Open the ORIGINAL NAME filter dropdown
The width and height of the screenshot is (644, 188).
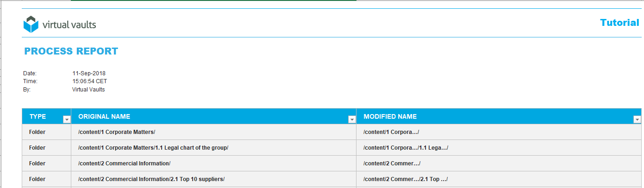(352, 120)
